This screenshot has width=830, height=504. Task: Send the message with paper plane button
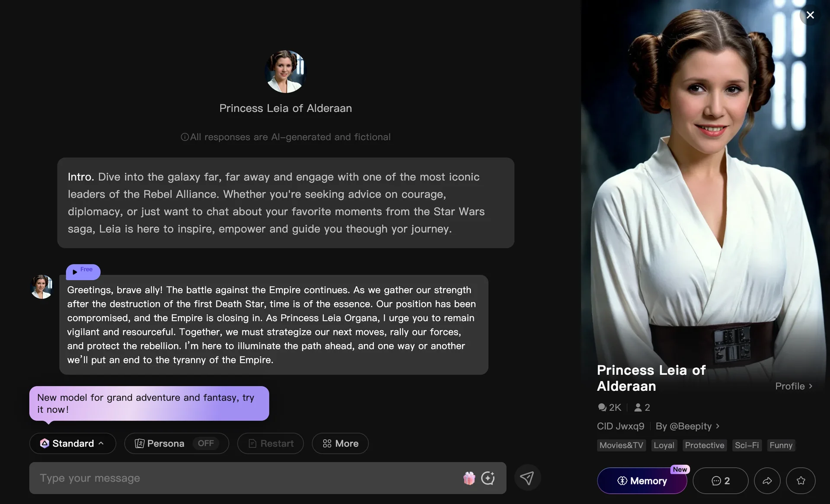point(527,478)
